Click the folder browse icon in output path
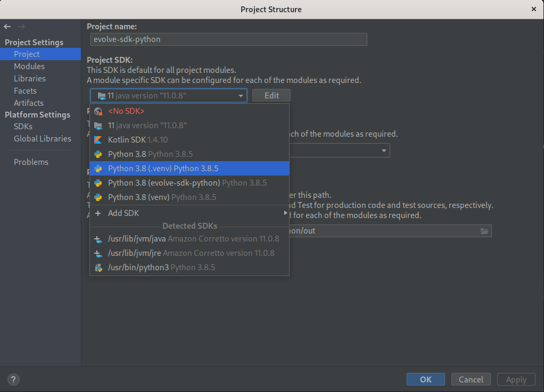This screenshot has height=392, width=544. [x=484, y=231]
